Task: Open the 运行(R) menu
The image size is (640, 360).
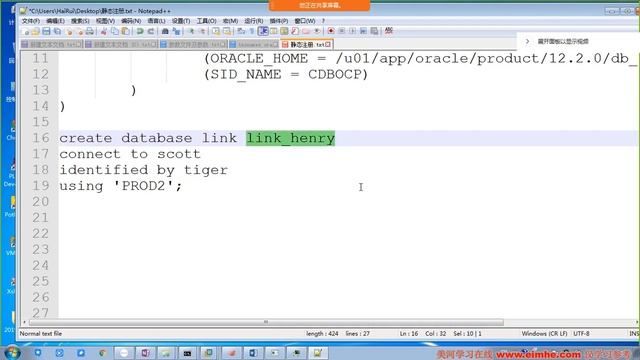Action: [x=253, y=21]
